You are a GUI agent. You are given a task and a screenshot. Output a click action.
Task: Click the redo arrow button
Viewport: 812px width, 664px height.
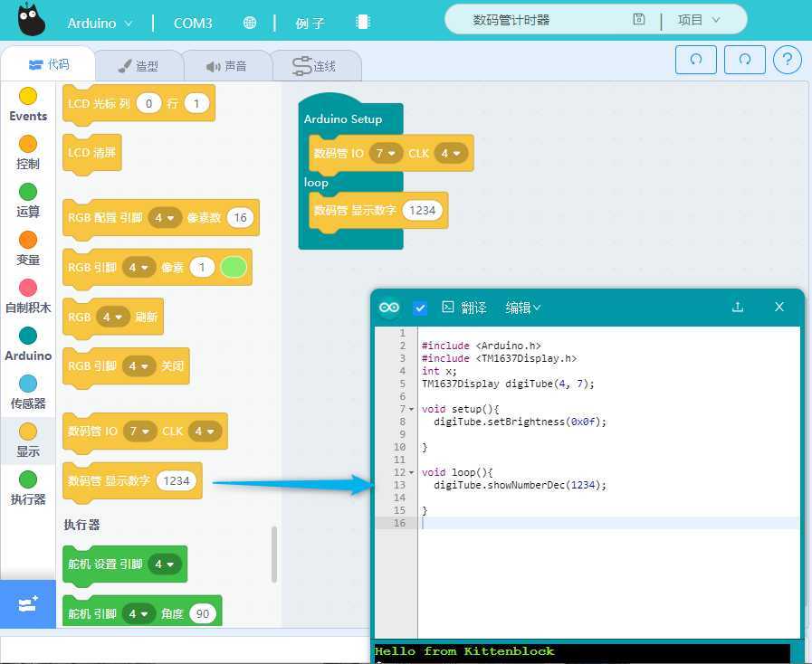pos(745,60)
